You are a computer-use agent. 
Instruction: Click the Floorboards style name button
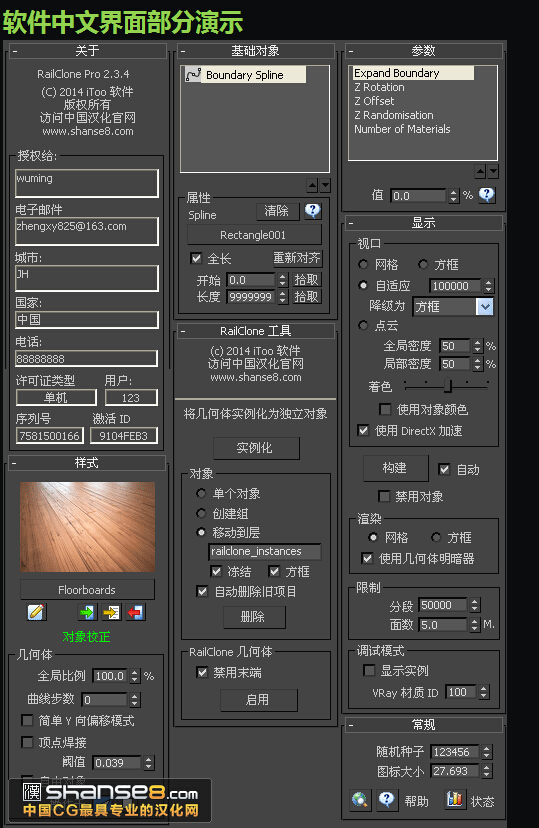coord(87,590)
